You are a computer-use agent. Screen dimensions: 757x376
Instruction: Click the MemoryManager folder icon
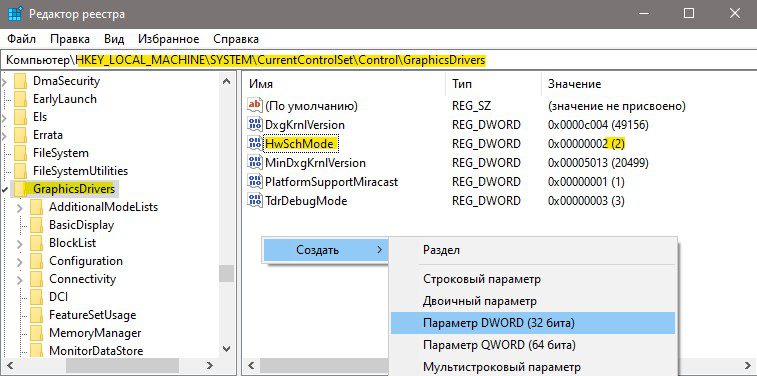click(37, 333)
